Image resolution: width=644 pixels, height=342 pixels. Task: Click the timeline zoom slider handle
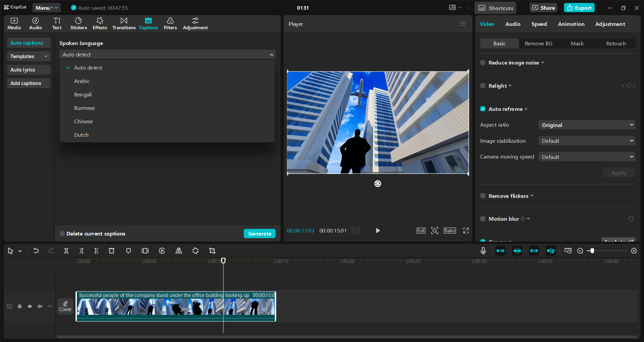[x=592, y=251]
